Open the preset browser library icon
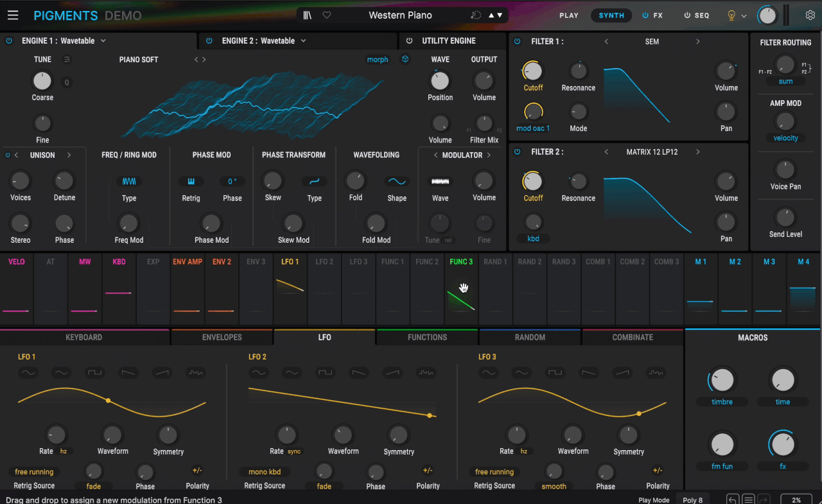 [308, 15]
